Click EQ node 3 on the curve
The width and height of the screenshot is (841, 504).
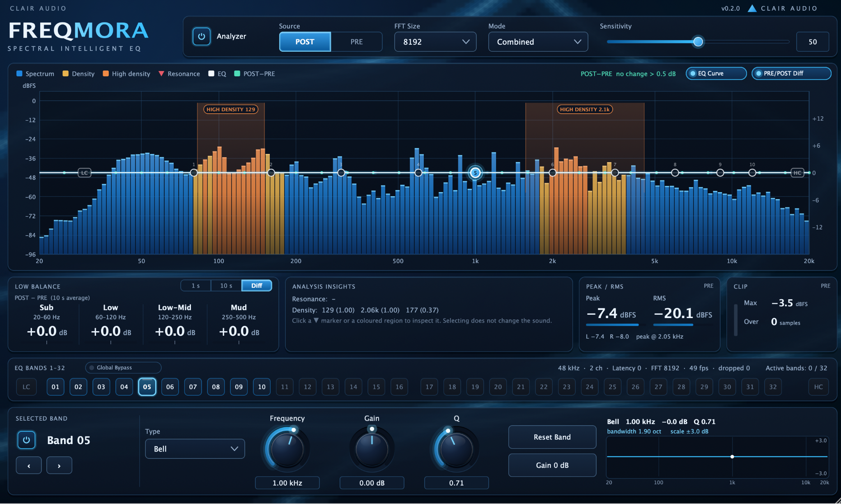(341, 173)
